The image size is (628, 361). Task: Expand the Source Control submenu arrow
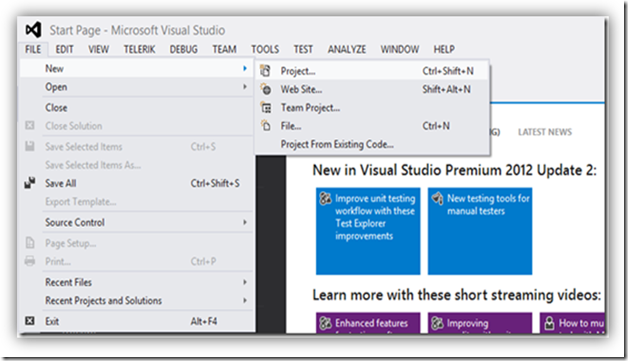click(x=245, y=222)
